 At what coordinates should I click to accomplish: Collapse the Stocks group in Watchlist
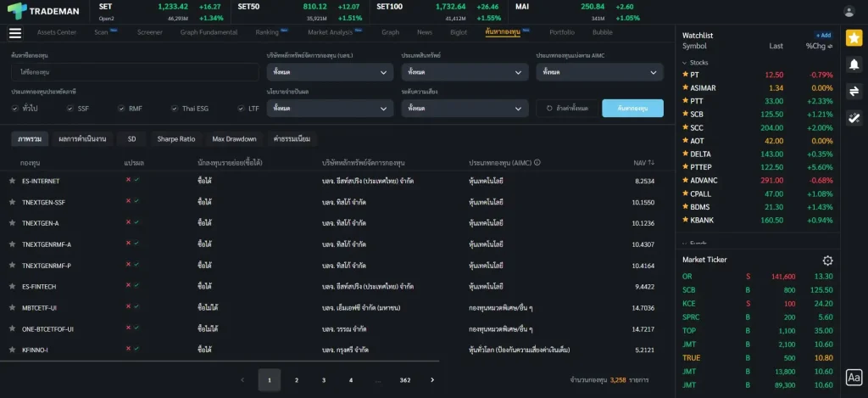pos(685,63)
